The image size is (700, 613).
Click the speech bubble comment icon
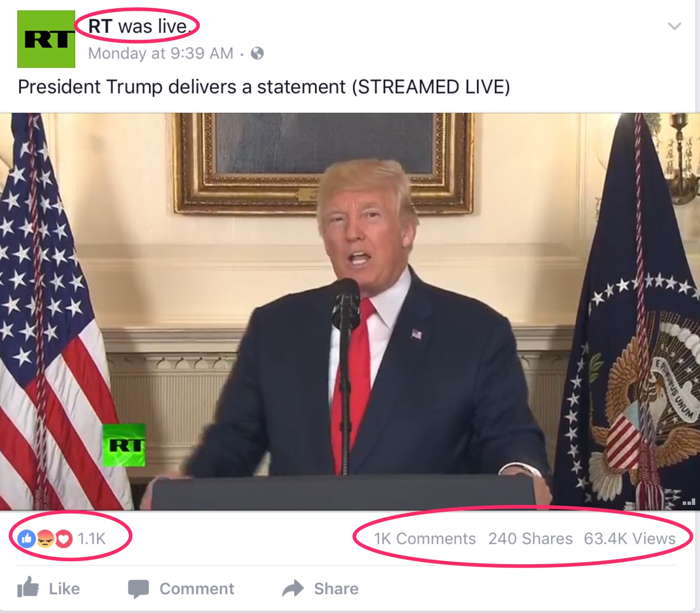click(x=138, y=589)
